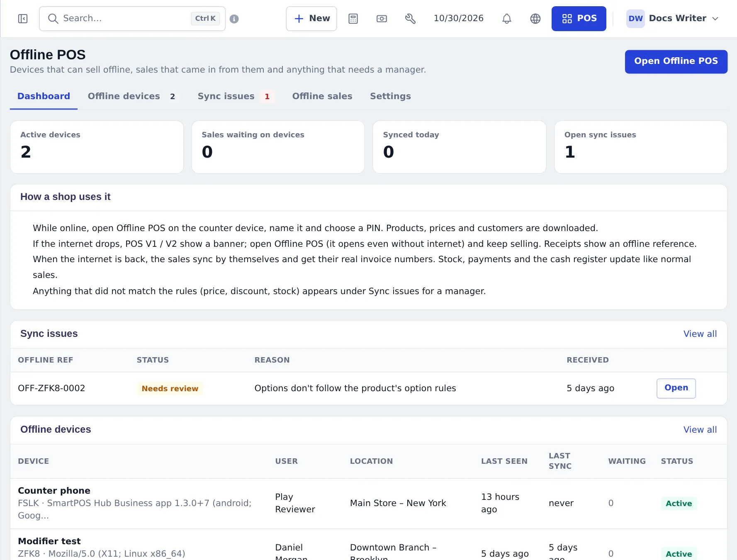Click the Synced today card
The width and height of the screenshot is (737, 560).
459,147
